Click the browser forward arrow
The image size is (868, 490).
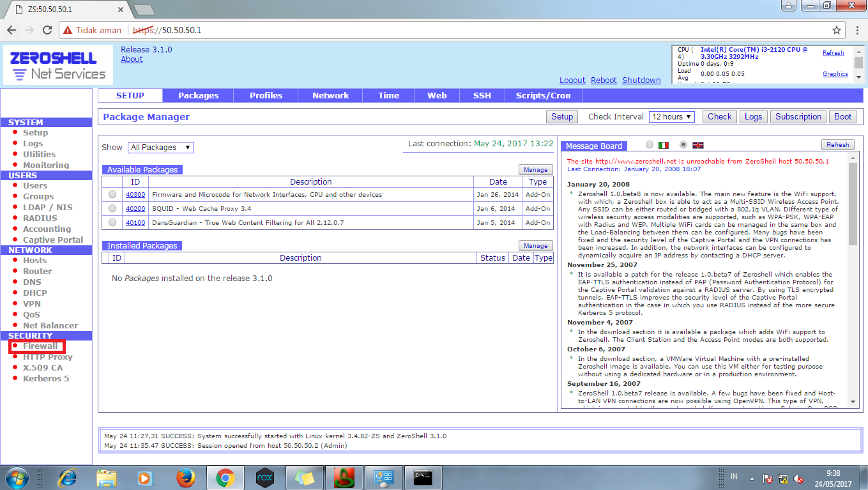29,30
